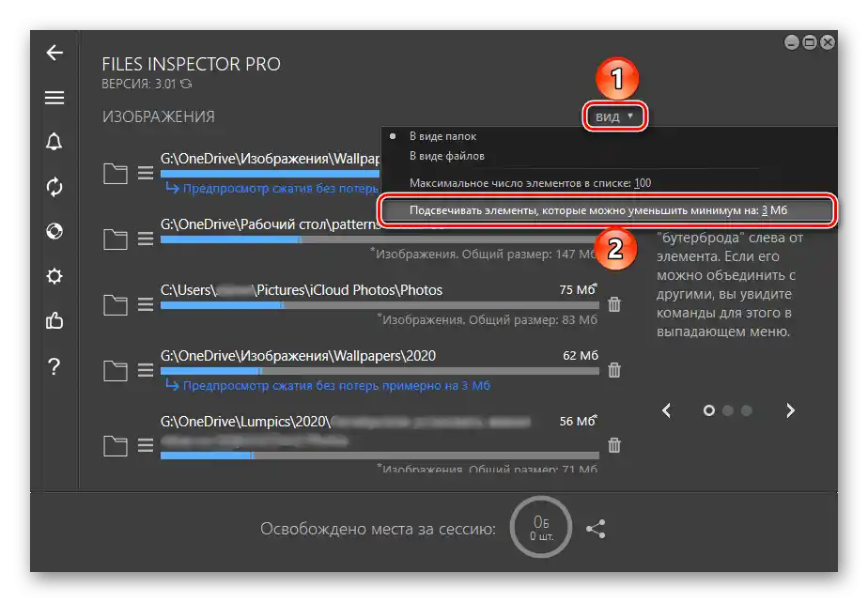Open burger menu for iCloud Photos row
This screenshot has height=602, width=868.
click(146, 304)
